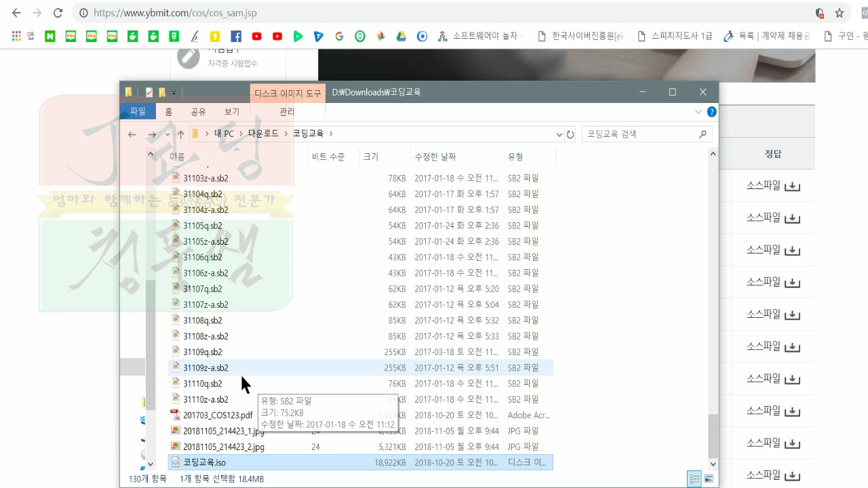868x488 pixels.
Task: Open YouTube from the bookmarks bar
Action: (256, 36)
